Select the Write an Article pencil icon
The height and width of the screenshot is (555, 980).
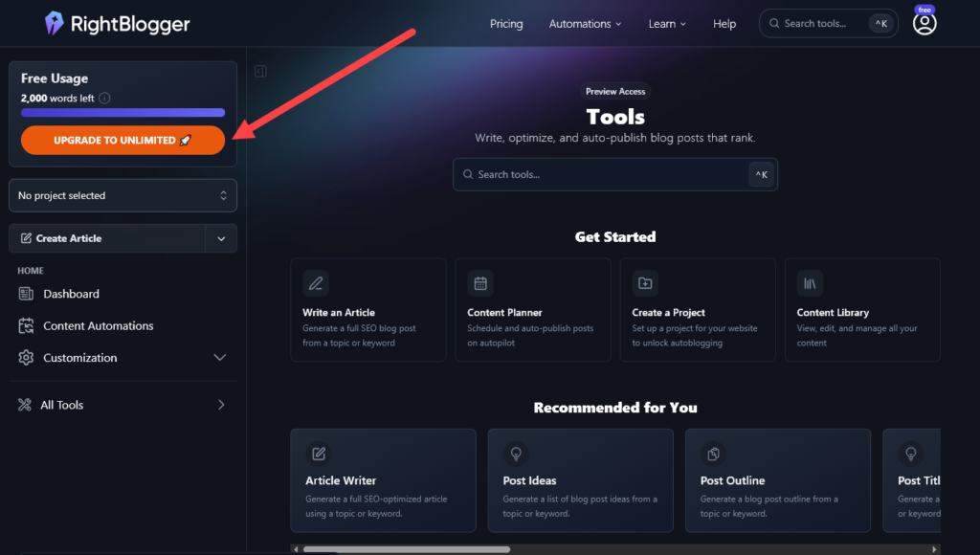316,283
